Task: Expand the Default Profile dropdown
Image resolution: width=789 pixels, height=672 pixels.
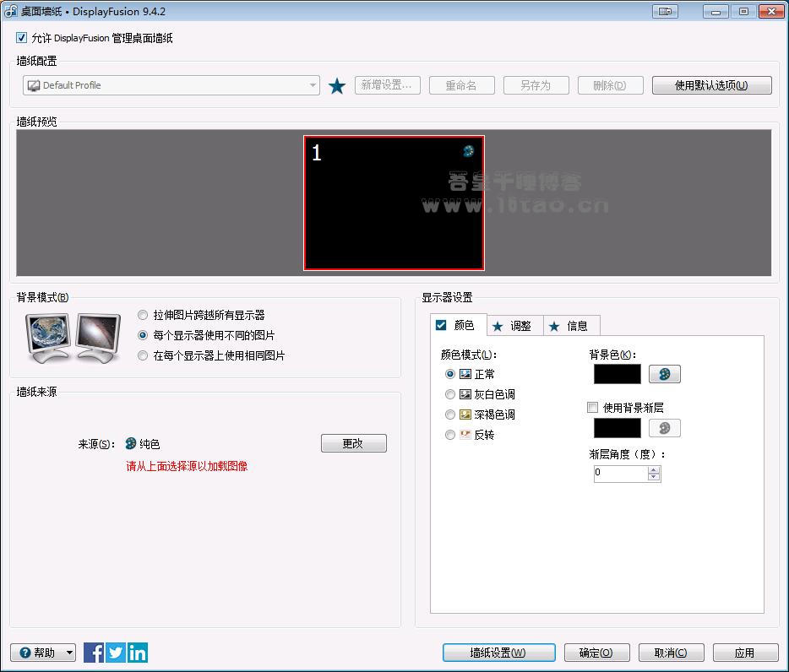Action: pos(313,85)
